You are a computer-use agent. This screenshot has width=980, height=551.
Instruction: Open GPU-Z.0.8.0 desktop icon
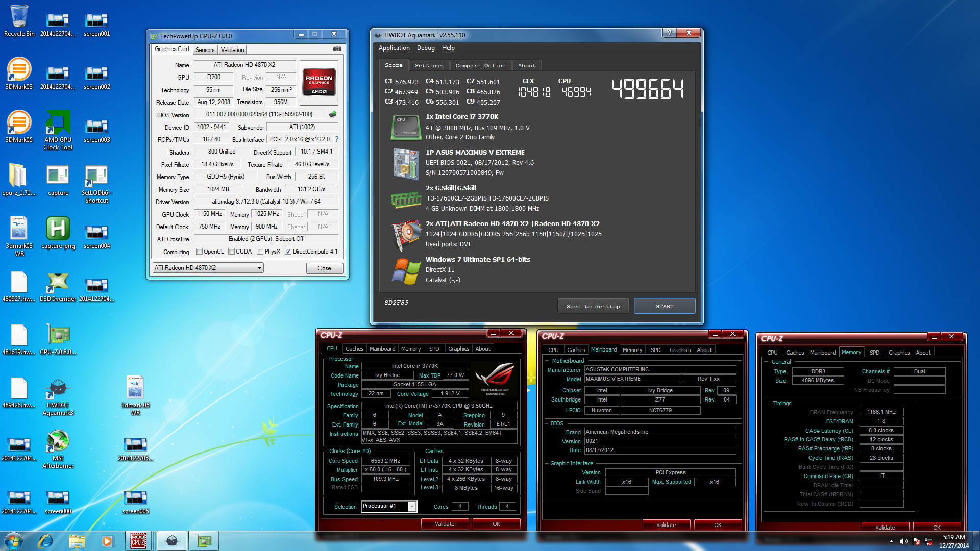(58, 339)
